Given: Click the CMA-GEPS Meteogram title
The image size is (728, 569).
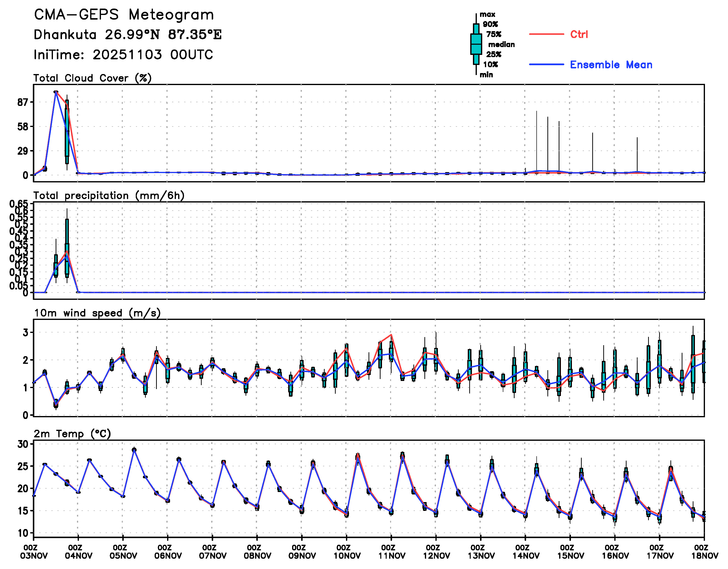Looking at the screenshot, I should click(124, 15).
